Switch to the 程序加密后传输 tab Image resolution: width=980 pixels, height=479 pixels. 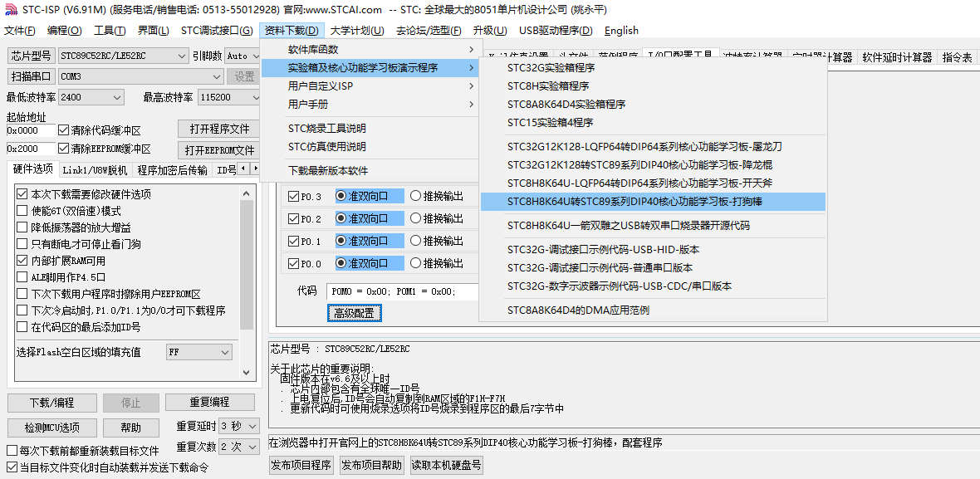(173, 170)
